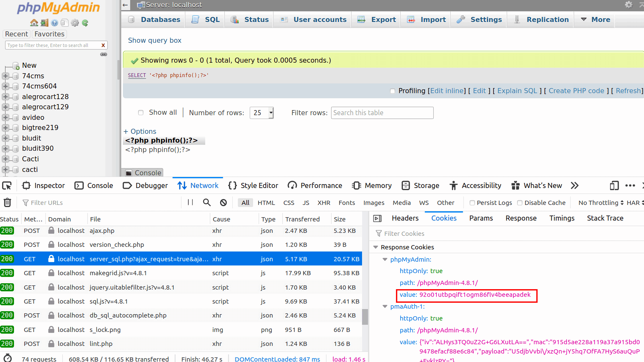Expand the + Options link
644x362 pixels.
(x=140, y=131)
